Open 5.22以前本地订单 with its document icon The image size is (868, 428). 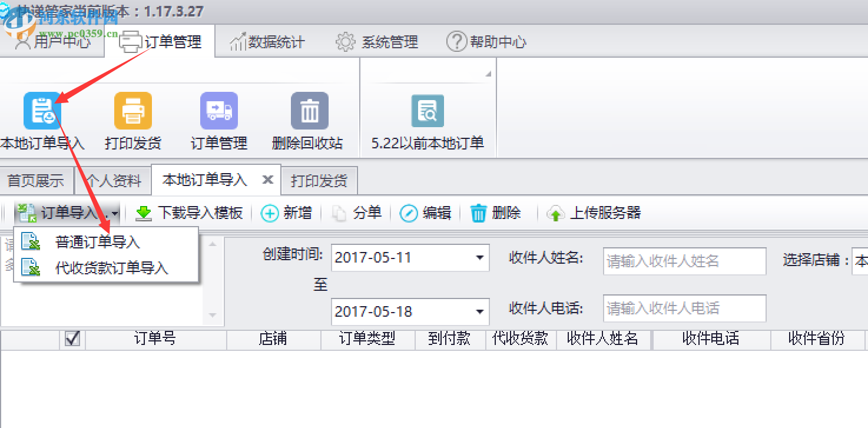point(427,111)
